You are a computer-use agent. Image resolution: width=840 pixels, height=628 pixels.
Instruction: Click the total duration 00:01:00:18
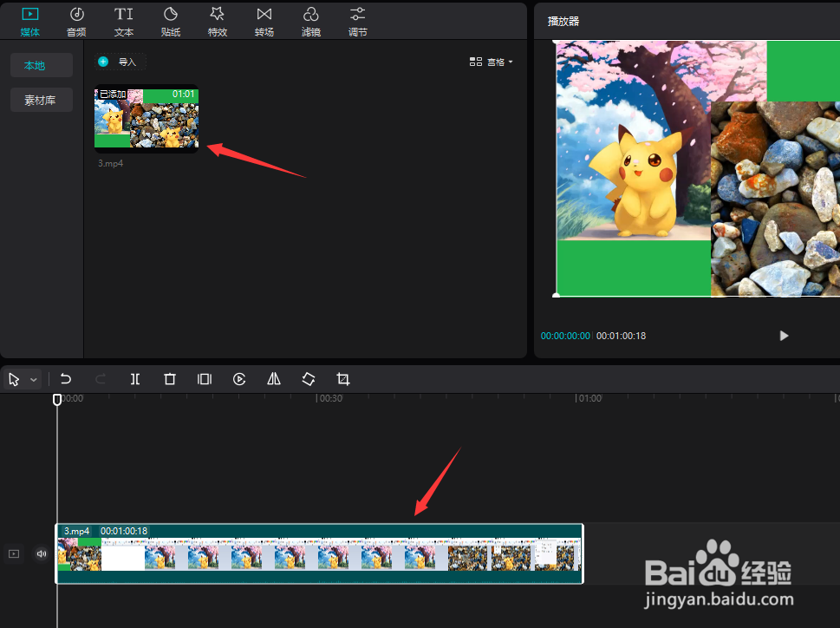click(621, 336)
